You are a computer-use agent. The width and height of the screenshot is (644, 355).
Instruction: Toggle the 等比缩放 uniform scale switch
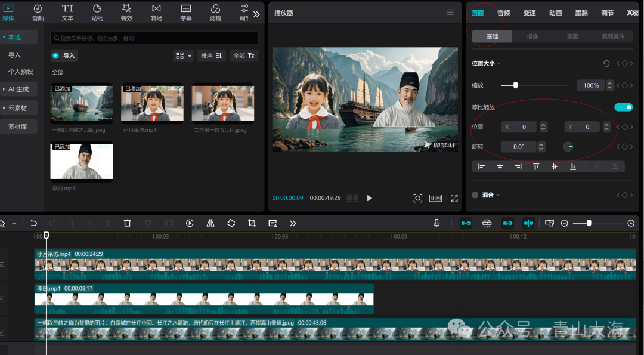click(623, 107)
